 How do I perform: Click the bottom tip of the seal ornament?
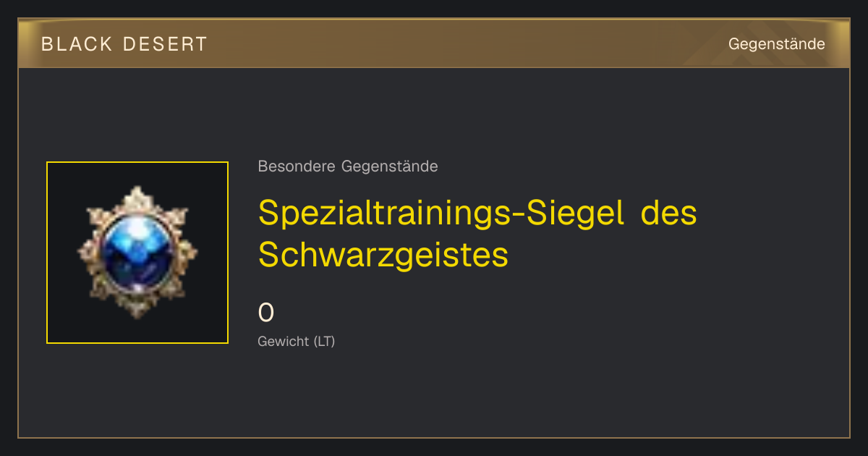pyautogui.click(x=137, y=313)
